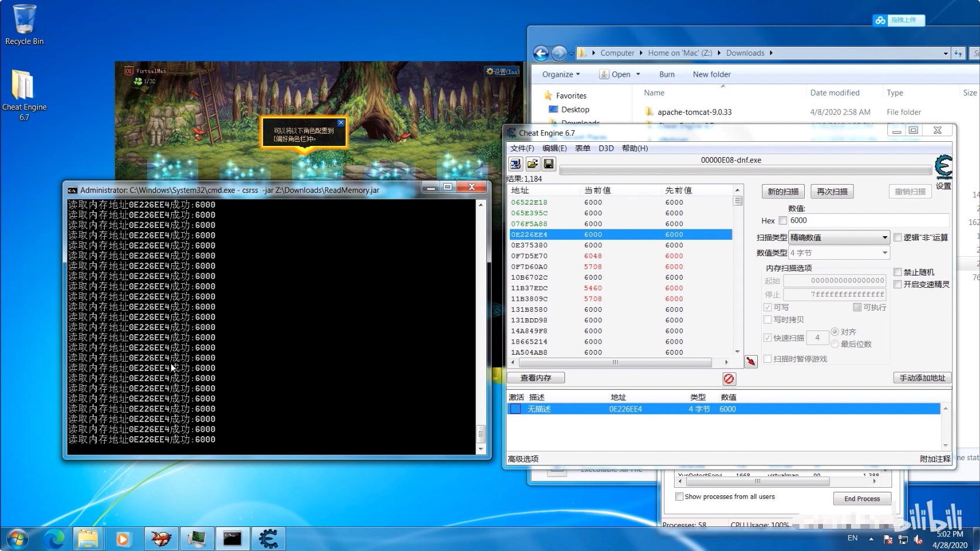Expand the Downloads breadcrumb arrow
The width and height of the screenshot is (980, 551).
(x=771, y=53)
